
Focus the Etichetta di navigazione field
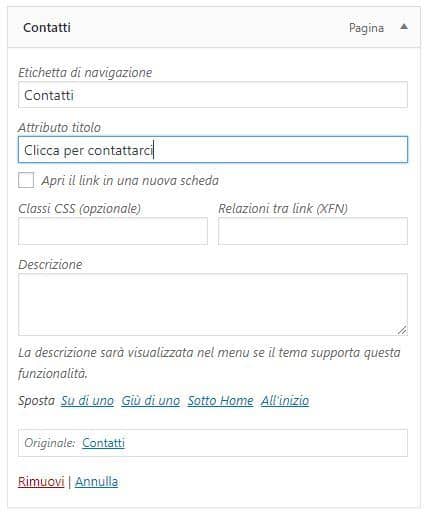pyautogui.click(x=213, y=95)
